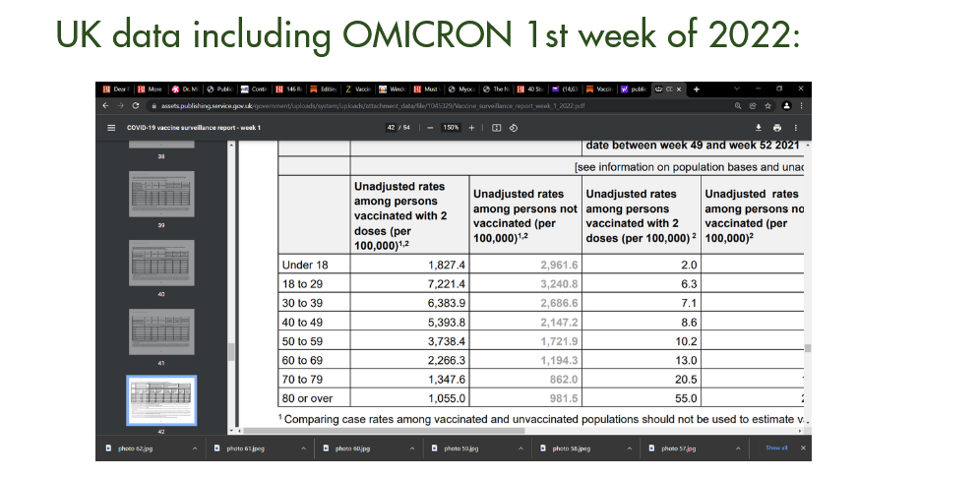This screenshot has width=980, height=477.
Task: Download the PDF file
Action: pyautogui.click(x=759, y=128)
